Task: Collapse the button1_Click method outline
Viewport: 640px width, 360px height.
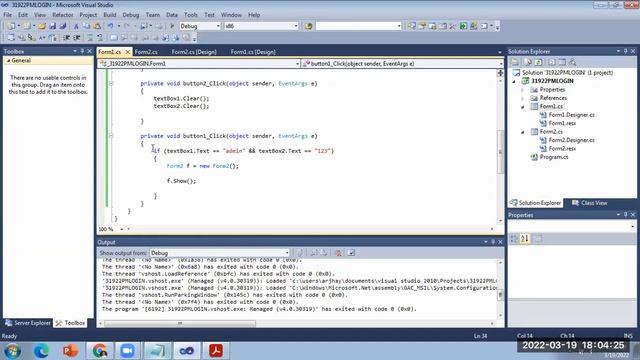Action: pyautogui.click(x=111, y=136)
